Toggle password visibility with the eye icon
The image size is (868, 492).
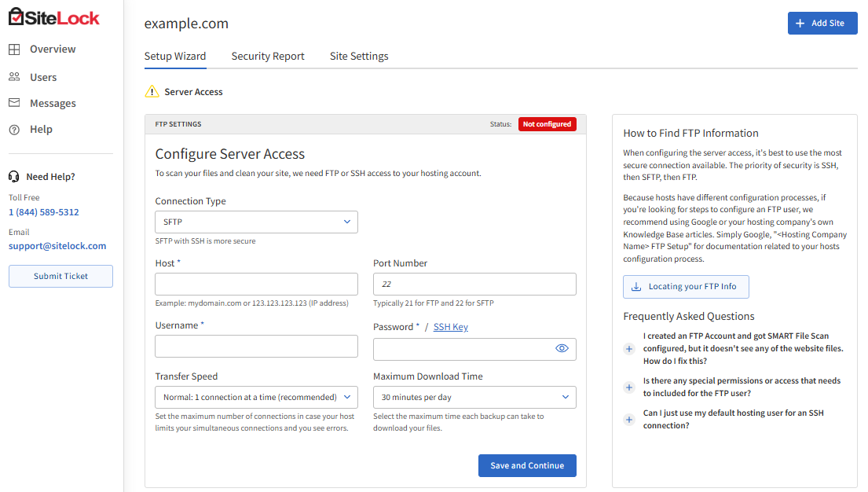click(562, 348)
